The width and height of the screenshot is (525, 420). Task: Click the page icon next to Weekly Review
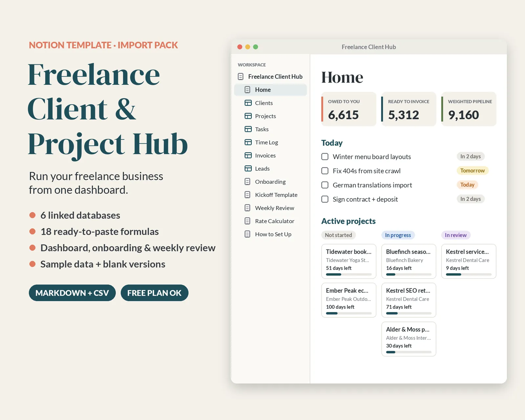(x=247, y=208)
